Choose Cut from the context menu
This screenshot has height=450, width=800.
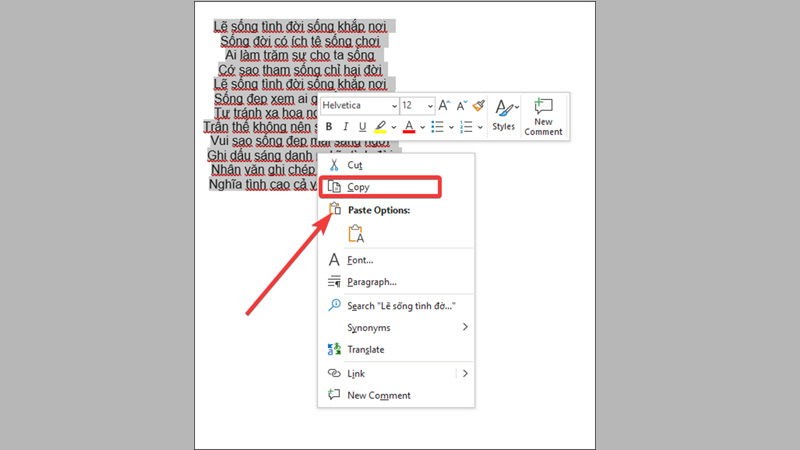pyautogui.click(x=396, y=165)
